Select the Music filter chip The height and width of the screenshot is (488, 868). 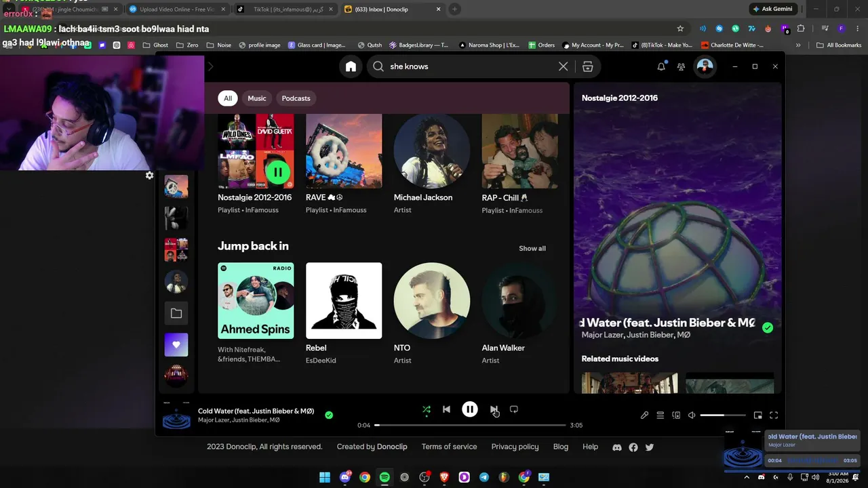257,98
